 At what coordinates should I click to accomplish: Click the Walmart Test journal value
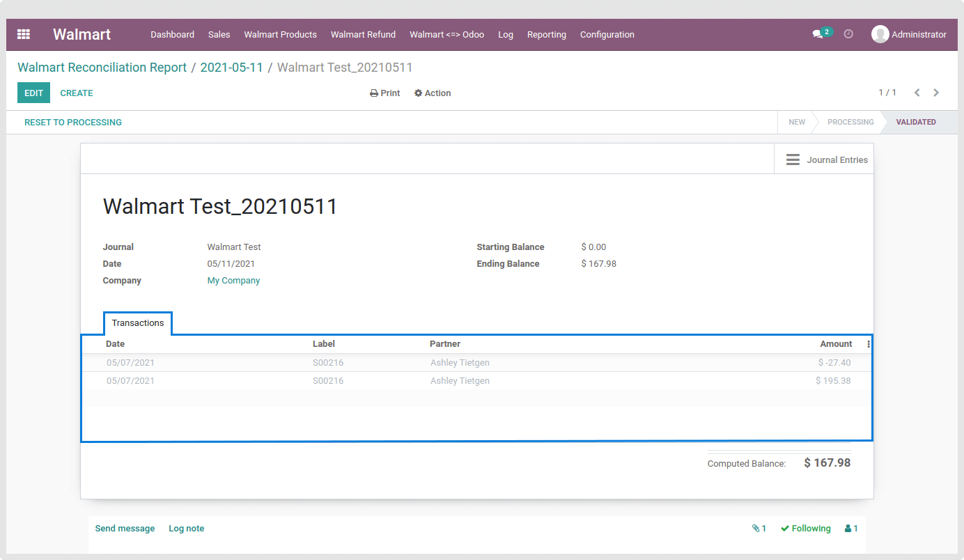234,247
